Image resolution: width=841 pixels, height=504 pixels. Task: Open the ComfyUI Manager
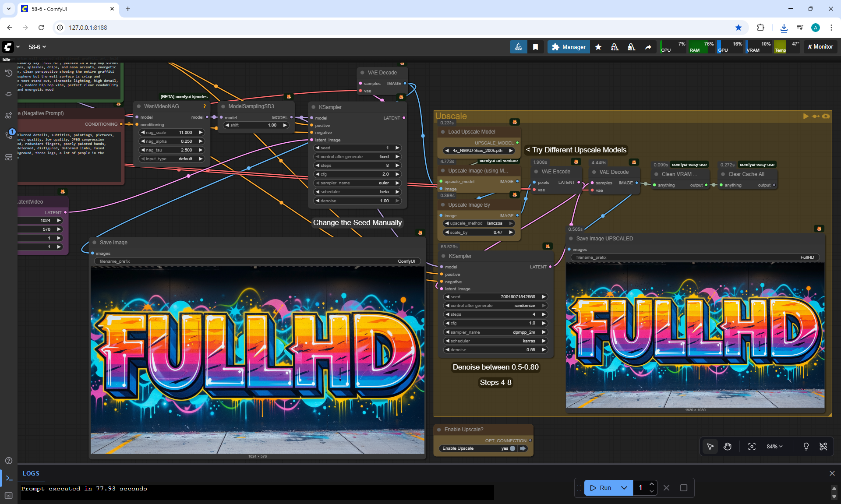tap(569, 47)
